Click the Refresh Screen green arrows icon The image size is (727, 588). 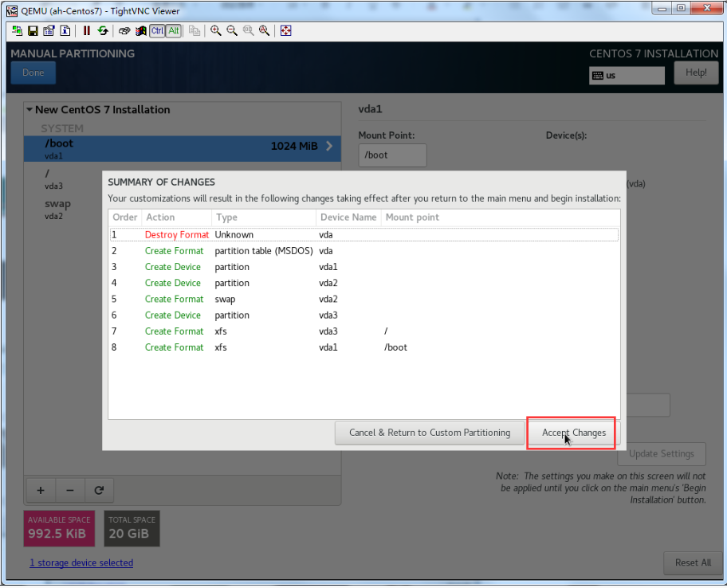(103, 31)
